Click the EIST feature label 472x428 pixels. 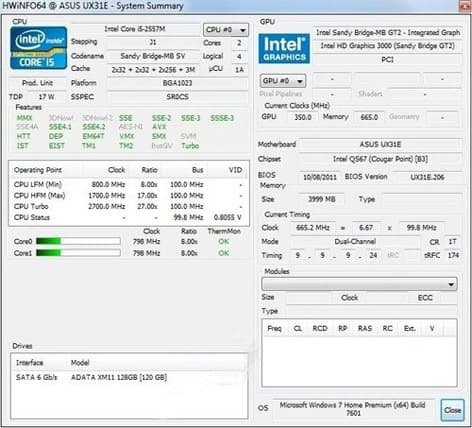[x=57, y=146]
